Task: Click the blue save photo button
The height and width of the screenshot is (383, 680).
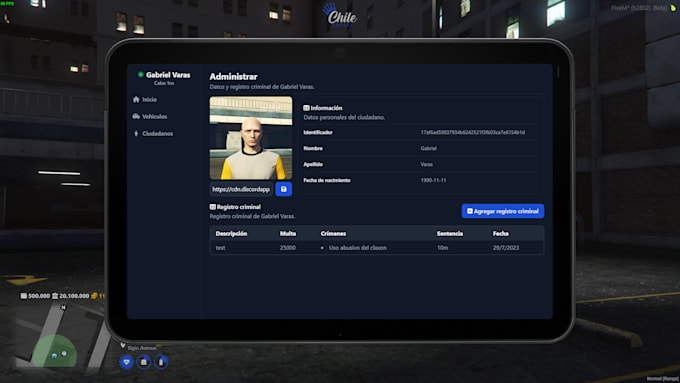Action: click(x=284, y=189)
